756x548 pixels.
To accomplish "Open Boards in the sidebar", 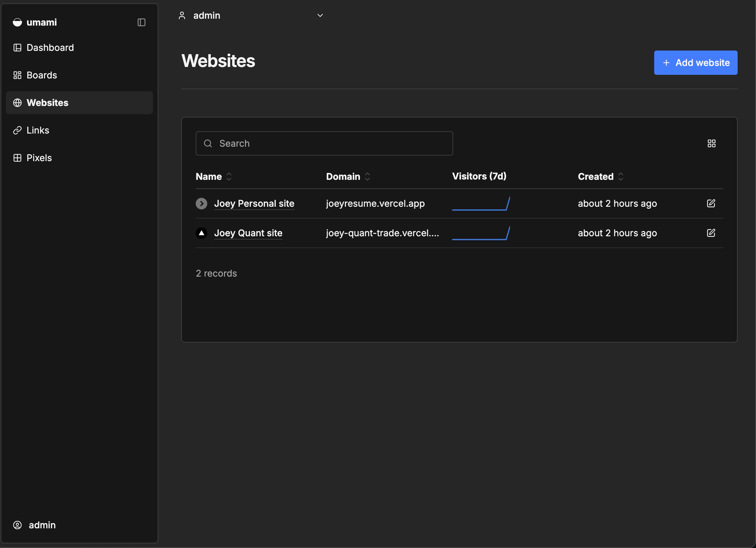I will [x=79, y=75].
